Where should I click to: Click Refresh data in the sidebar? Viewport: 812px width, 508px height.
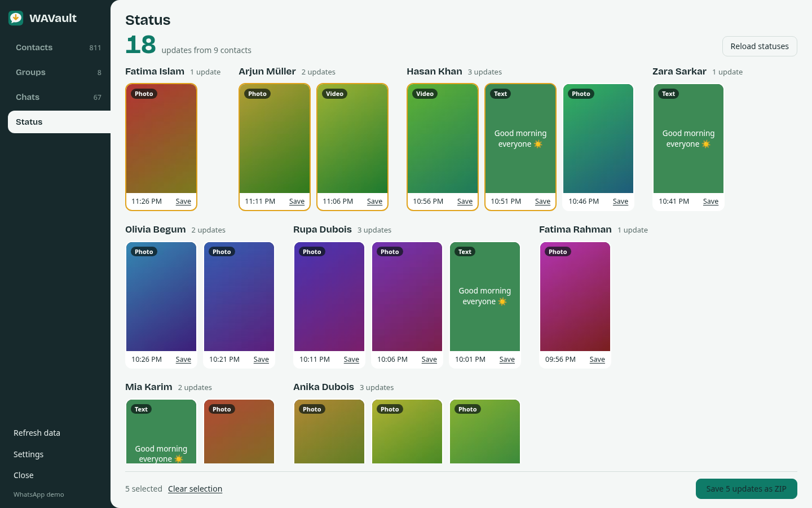[x=37, y=433]
